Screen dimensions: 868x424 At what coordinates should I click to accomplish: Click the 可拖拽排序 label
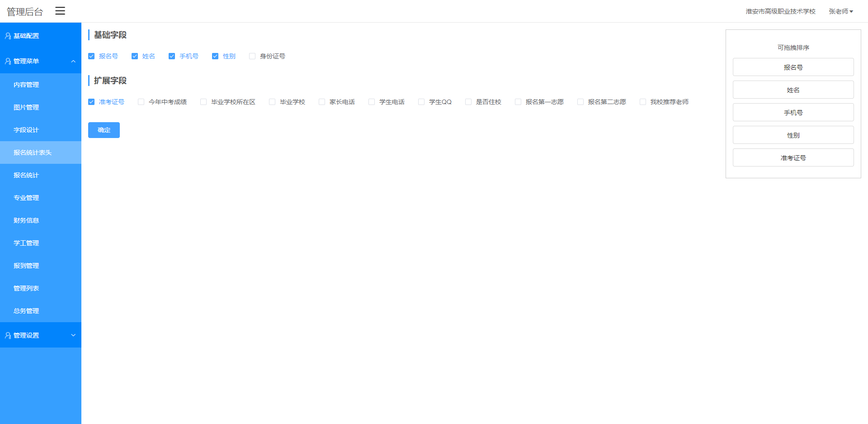click(793, 48)
